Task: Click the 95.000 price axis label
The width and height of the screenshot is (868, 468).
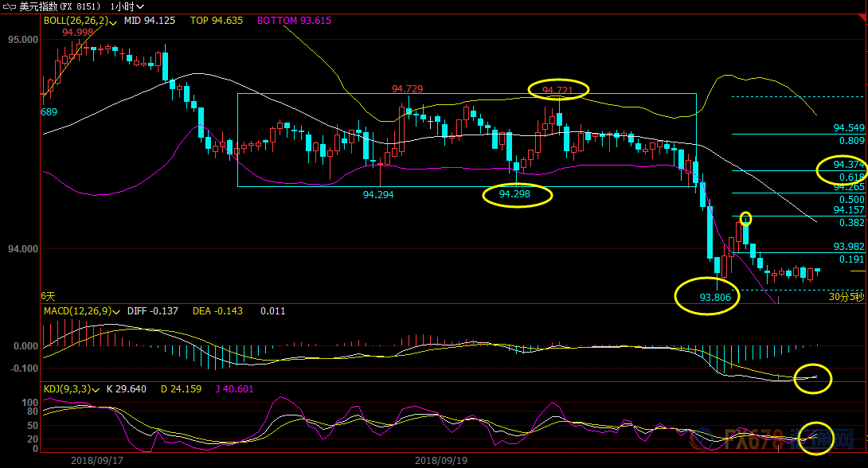Action: pos(23,40)
